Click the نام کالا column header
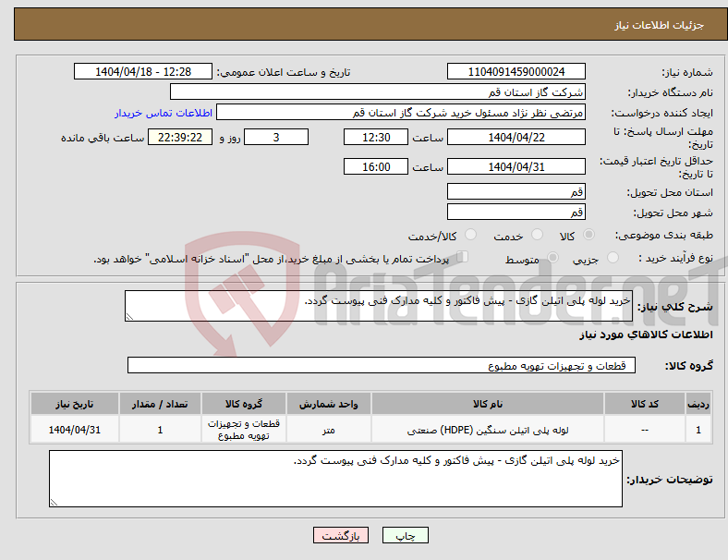Image resolution: width=728 pixels, height=560 pixels. coord(488,404)
